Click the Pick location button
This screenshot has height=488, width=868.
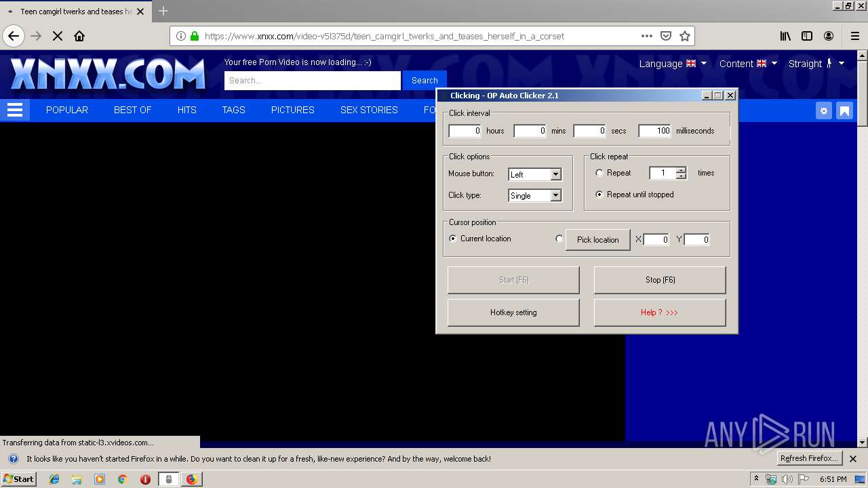(598, 240)
